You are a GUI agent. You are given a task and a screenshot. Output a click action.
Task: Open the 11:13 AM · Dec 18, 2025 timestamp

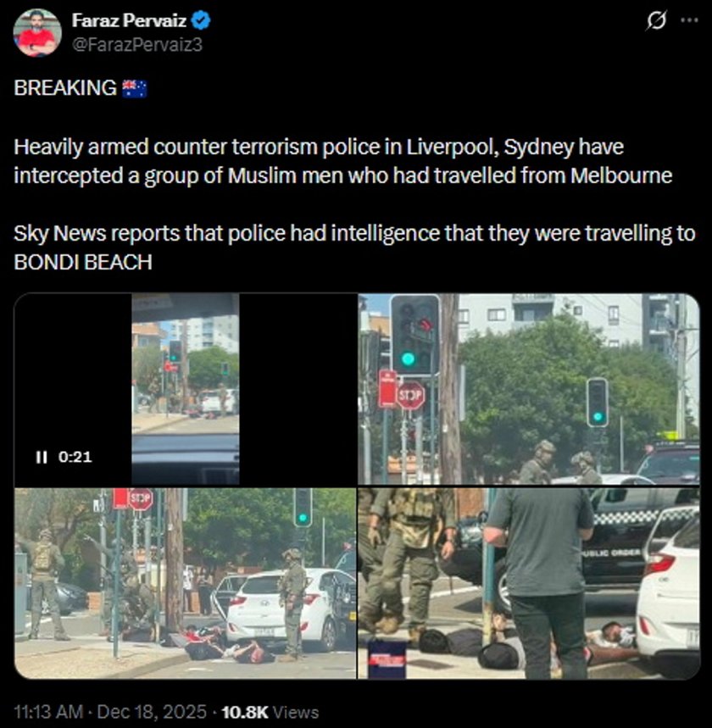(x=110, y=712)
